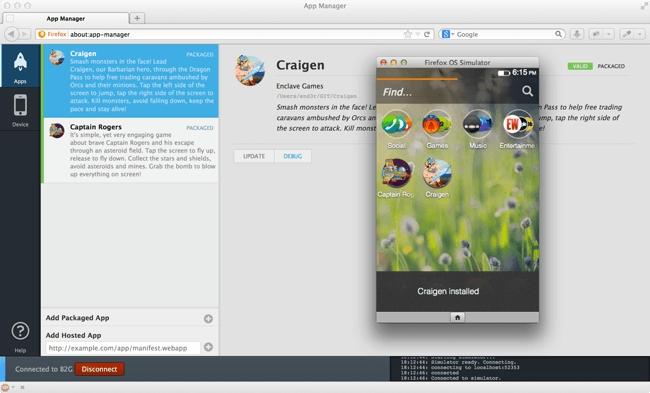This screenshot has height=393, width=650.
Task: Click the 6:15 PM simulator clock
Action: tap(524, 72)
